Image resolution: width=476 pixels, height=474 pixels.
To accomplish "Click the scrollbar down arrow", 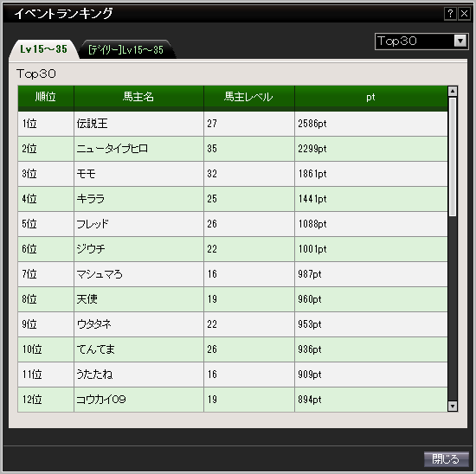I will tap(453, 406).
